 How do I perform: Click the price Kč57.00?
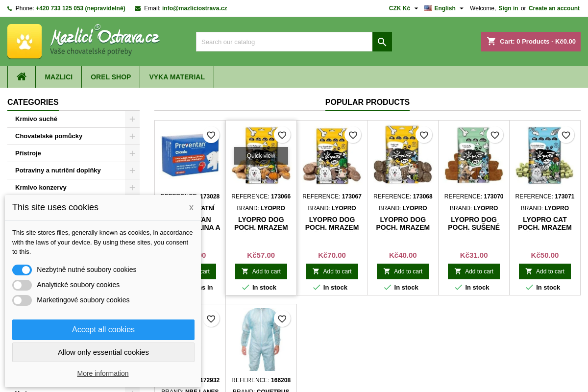(261, 255)
